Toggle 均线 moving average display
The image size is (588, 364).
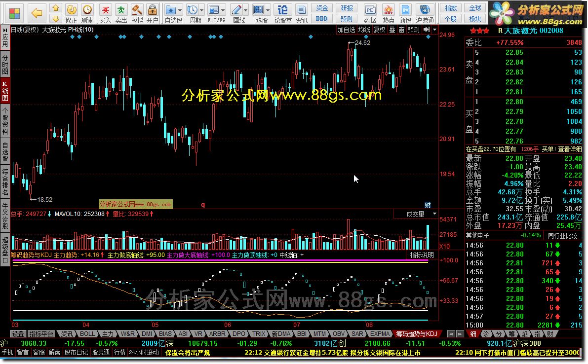pyautogui.click(x=364, y=30)
